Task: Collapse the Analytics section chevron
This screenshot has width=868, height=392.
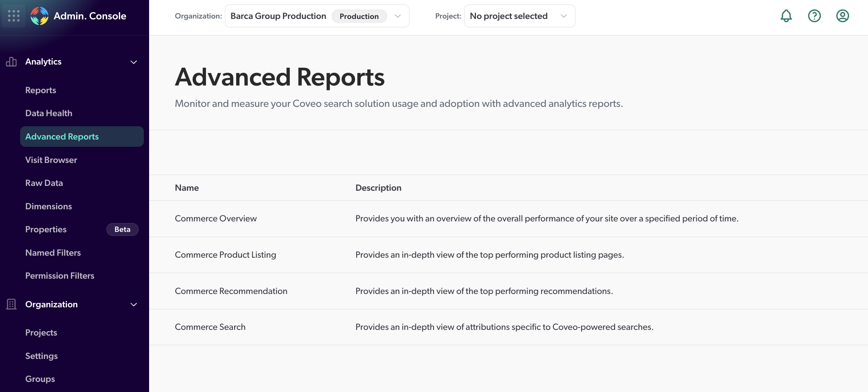Action: pyautogui.click(x=134, y=62)
